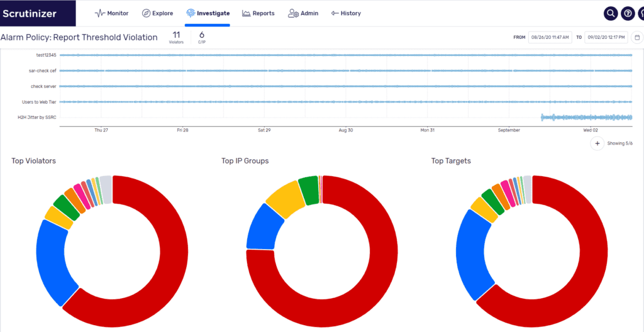Viewport: 644px width, 332px height.
Task: Open the Admin menu
Action: pyautogui.click(x=303, y=13)
